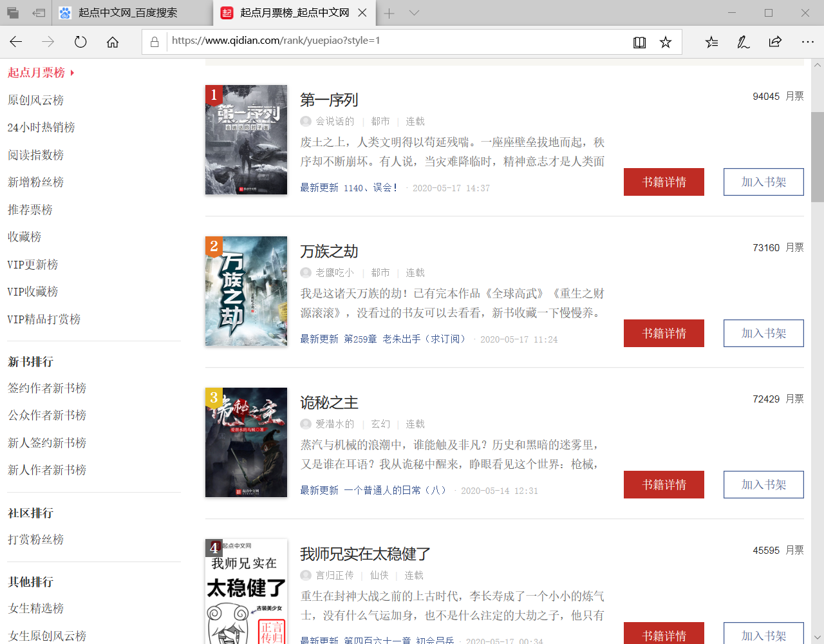The image size is (824, 644).
Task: Open the VIP更新榜 ranking
Action: [x=33, y=265]
